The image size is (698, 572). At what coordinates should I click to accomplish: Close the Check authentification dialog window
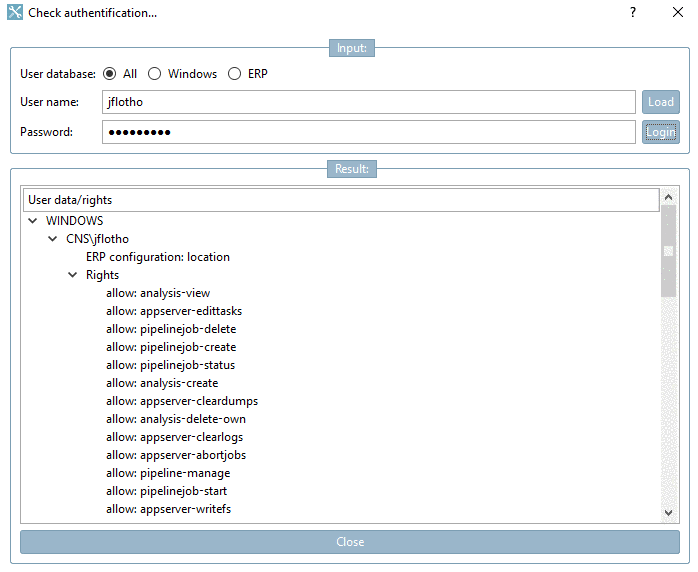click(678, 12)
